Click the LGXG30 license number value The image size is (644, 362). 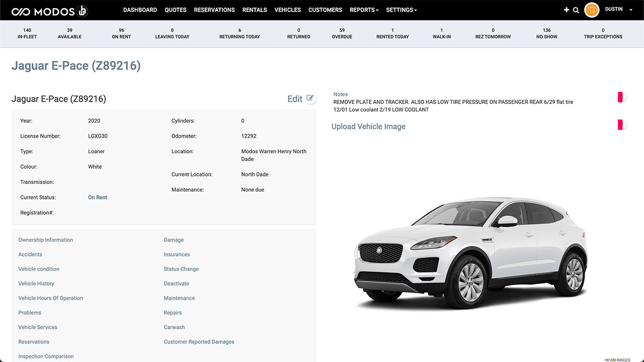tap(98, 136)
